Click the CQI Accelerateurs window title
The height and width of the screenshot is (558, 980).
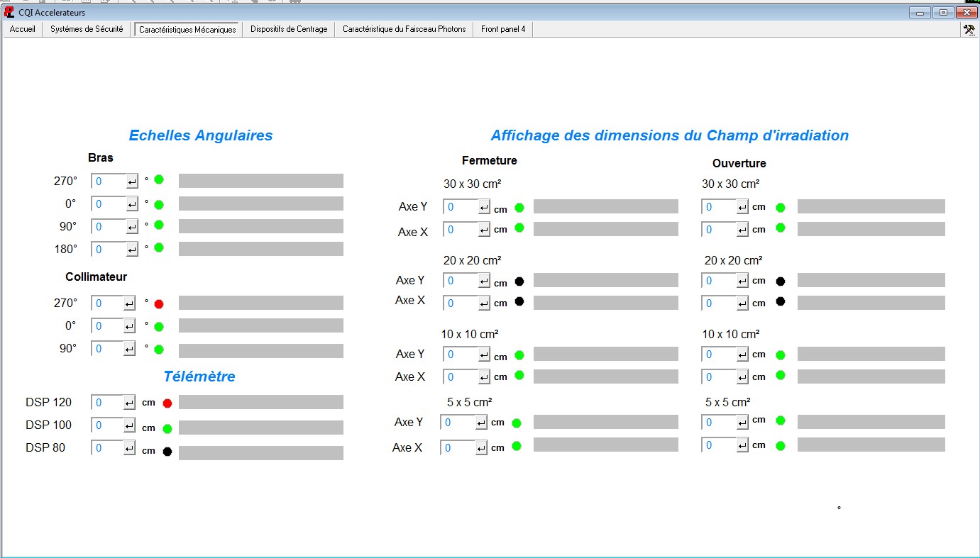pyautogui.click(x=52, y=12)
